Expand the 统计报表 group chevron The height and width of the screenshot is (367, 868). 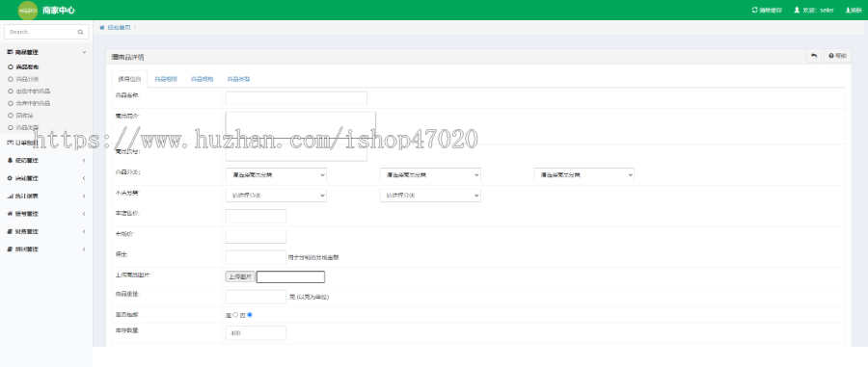pyautogui.click(x=84, y=197)
